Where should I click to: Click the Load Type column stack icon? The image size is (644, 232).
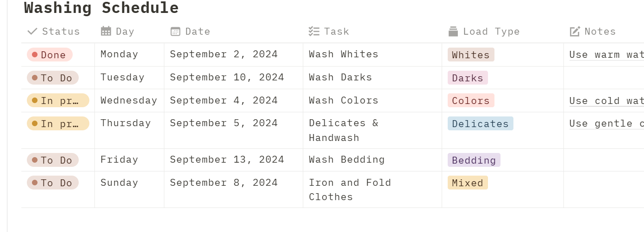(x=453, y=31)
